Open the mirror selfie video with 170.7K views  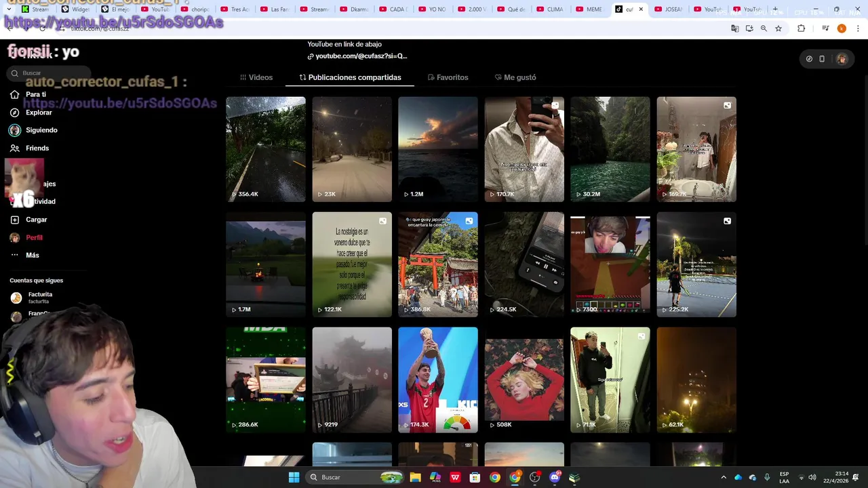pyautogui.click(x=524, y=149)
